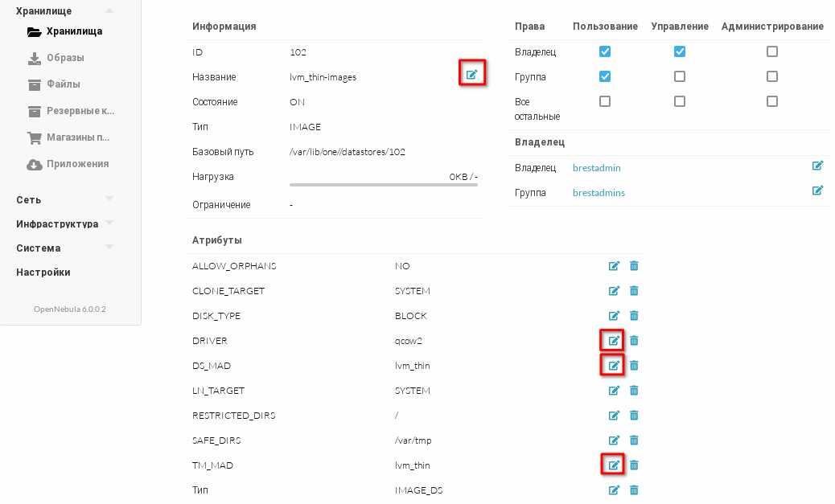
Task: Collapse the Хранилище sidebar section
Action: [x=109, y=11]
